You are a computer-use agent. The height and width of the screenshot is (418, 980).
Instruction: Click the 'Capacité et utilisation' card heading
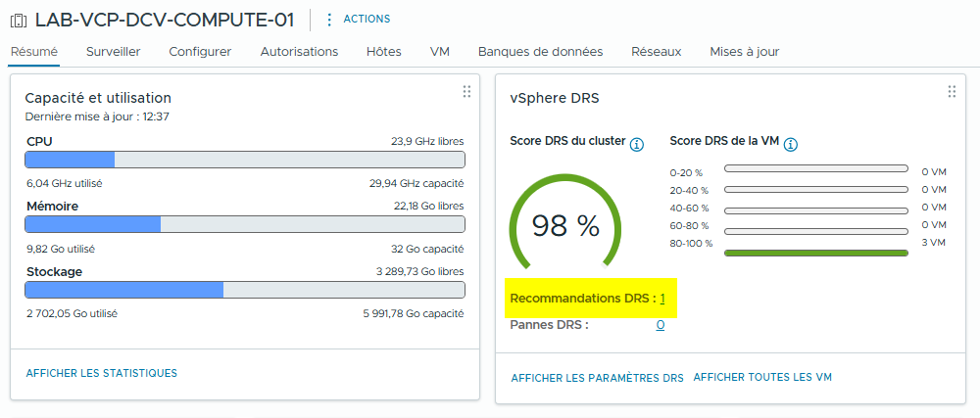tap(98, 98)
